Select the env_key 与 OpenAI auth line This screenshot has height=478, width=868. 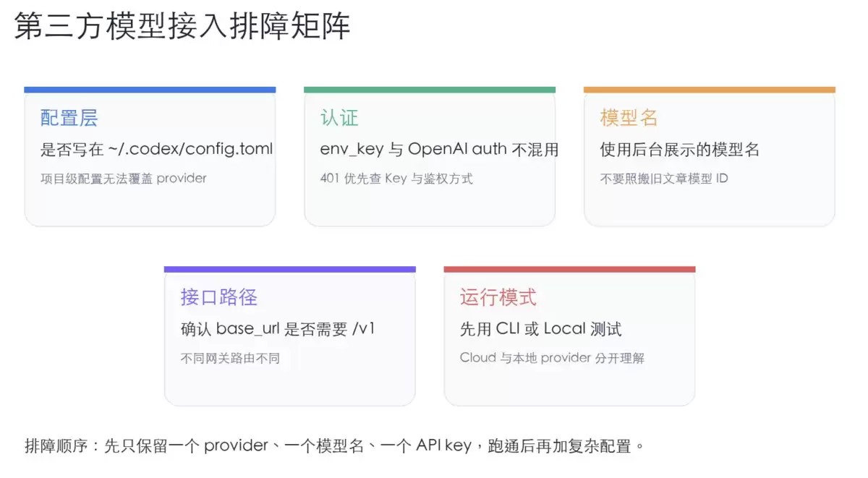[439, 150]
